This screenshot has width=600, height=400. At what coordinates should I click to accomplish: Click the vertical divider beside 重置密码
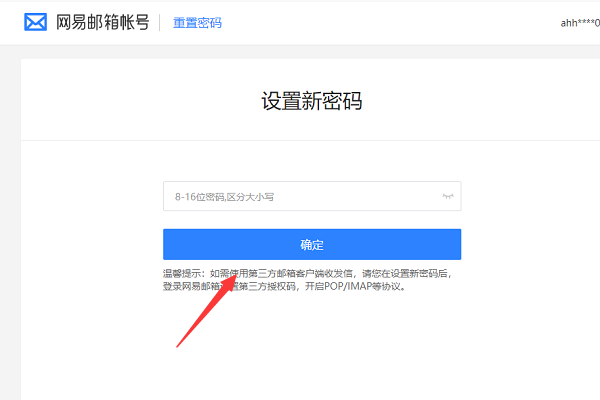point(160,22)
